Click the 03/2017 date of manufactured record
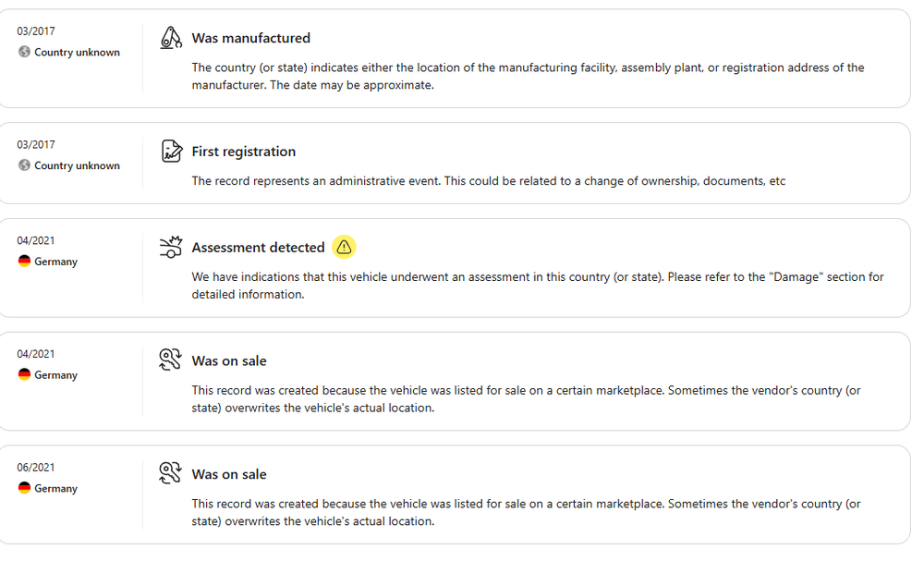Viewport: 924px width, 561px height. click(x=35, y=31)
